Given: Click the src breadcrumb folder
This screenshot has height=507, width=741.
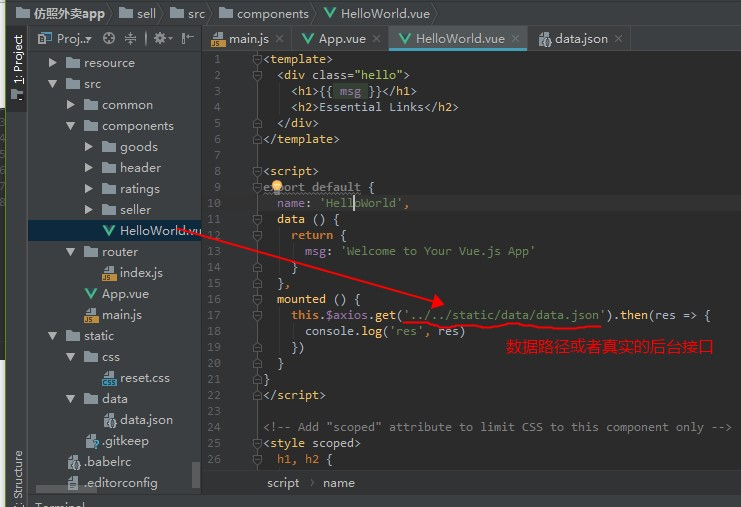Looking at the screenshot, I should tap(187, 13).
